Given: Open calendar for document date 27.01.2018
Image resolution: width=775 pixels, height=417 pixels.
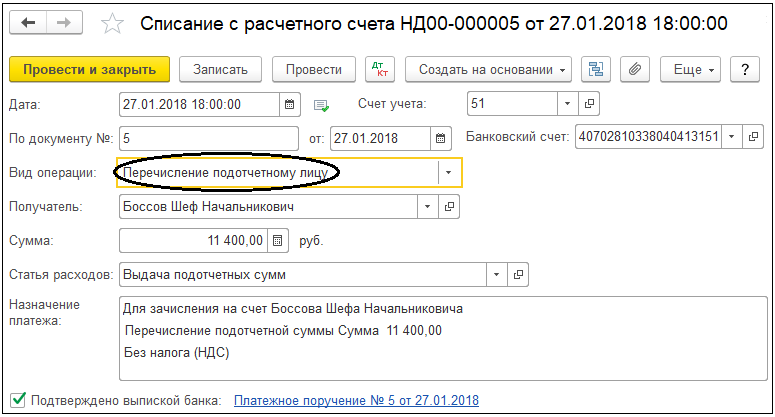Looking at the screenshot, I should (x=440, y=138).
